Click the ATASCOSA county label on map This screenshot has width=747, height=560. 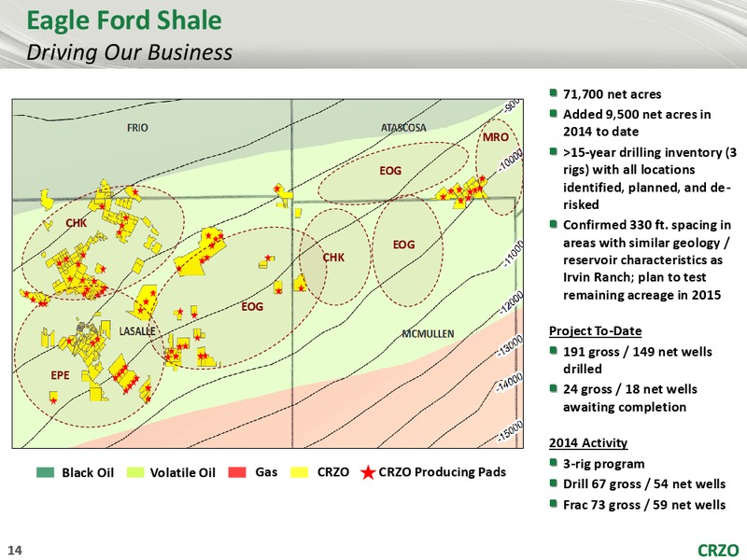pyautogui.click(x=403, y=128)
